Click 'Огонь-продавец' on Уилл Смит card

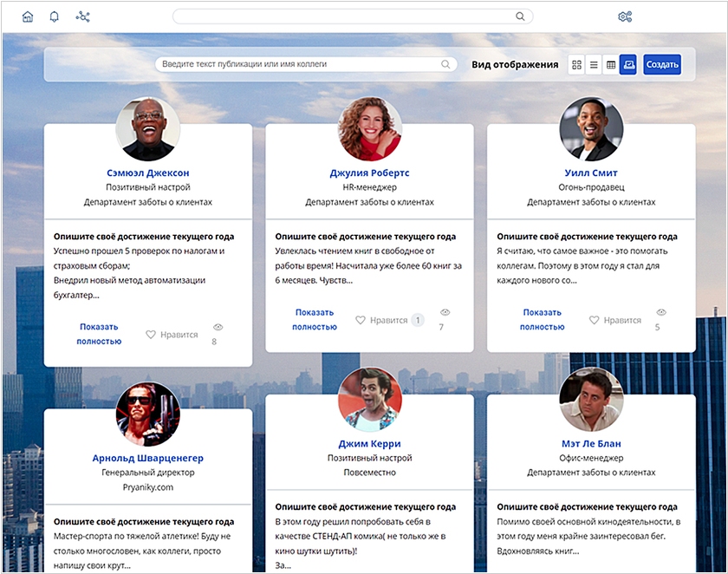[x=591, y=187]
